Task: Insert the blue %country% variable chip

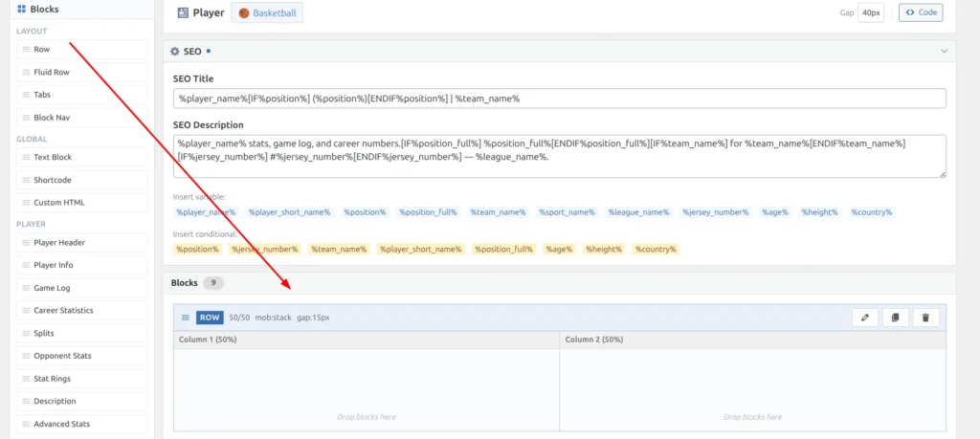Action: pos(872,212)
